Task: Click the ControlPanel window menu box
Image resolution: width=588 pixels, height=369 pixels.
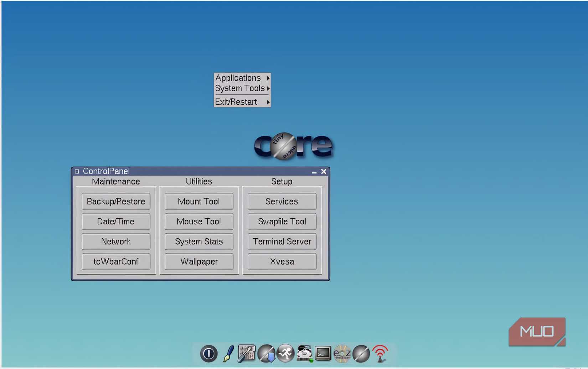Action: tap(77, 171)
